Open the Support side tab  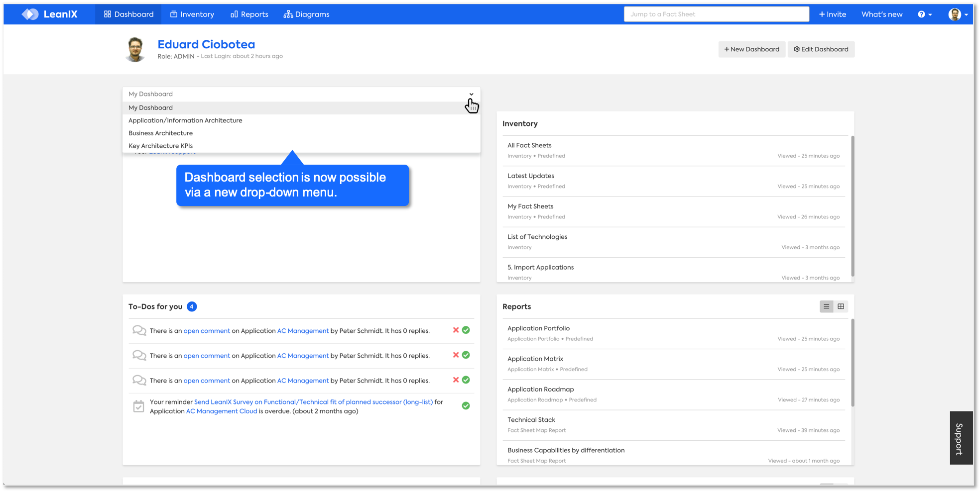[961, 438]
